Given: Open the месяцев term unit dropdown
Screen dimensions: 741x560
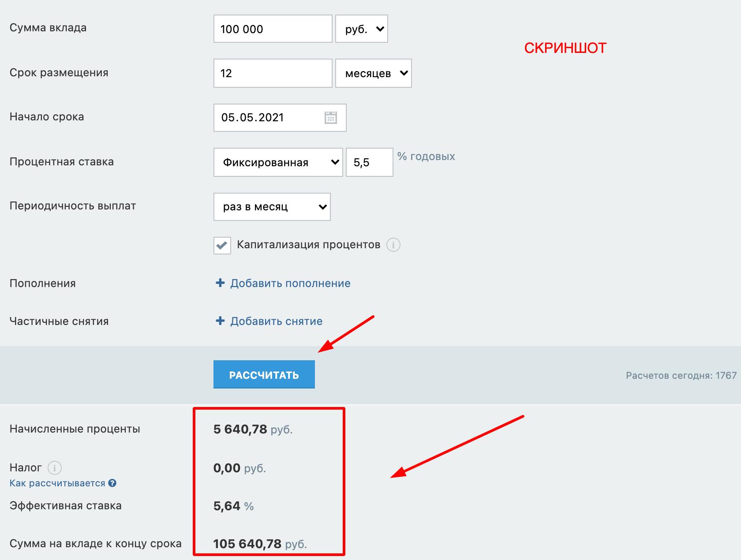Looking at the screenshot, I should point(374,73).
